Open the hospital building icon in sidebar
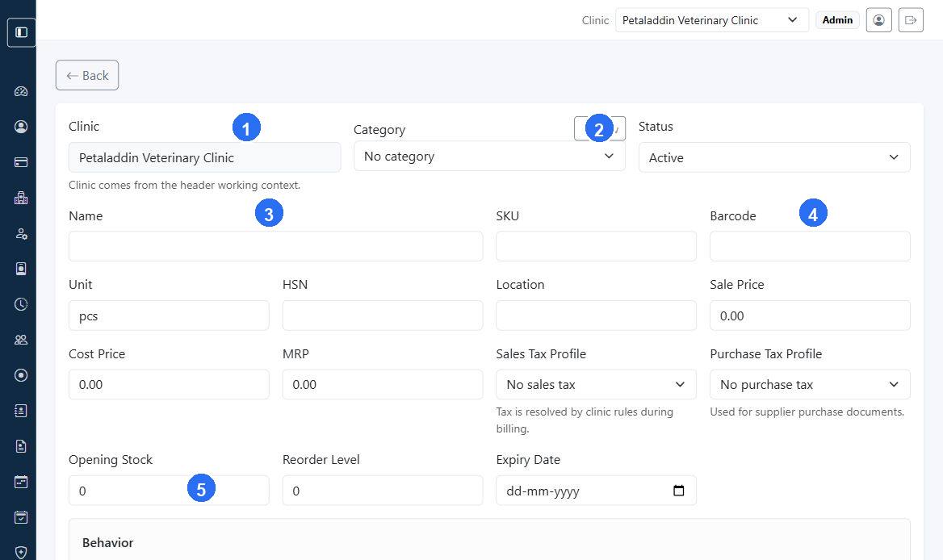 [21, 198]
